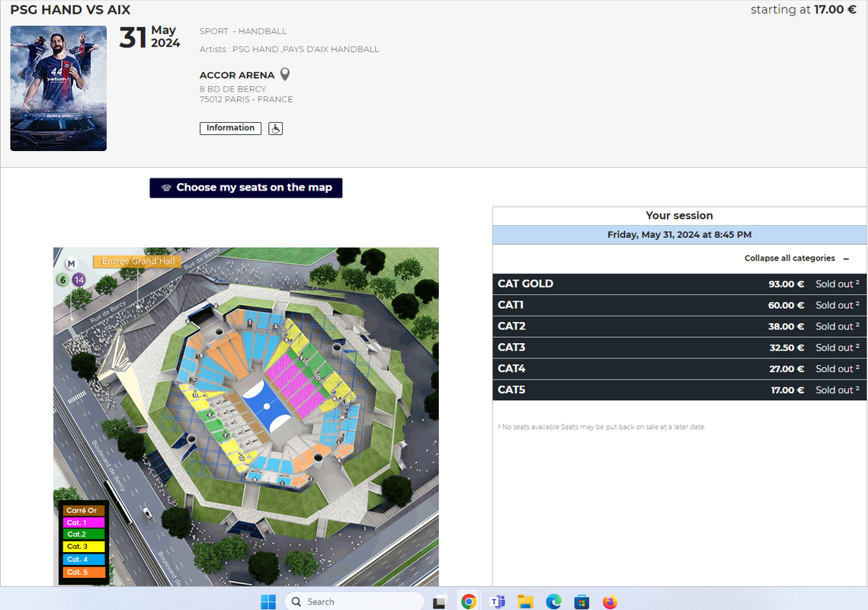Click the Cat. 4 blue legend swatch

click(x=84, y=559)
